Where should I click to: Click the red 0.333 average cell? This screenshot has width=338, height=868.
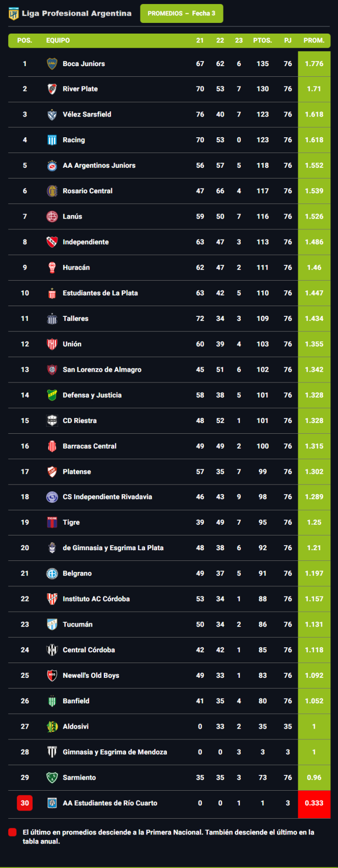314,803
